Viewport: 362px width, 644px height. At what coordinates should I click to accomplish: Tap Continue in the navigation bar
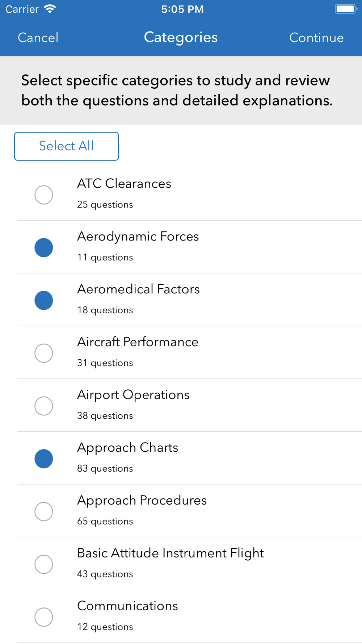316,38
